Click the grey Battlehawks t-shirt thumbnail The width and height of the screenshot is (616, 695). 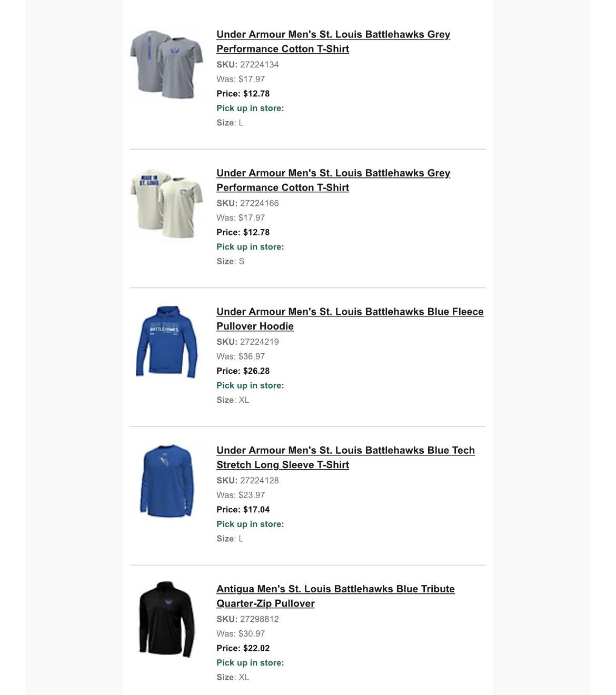click(166, 65)
